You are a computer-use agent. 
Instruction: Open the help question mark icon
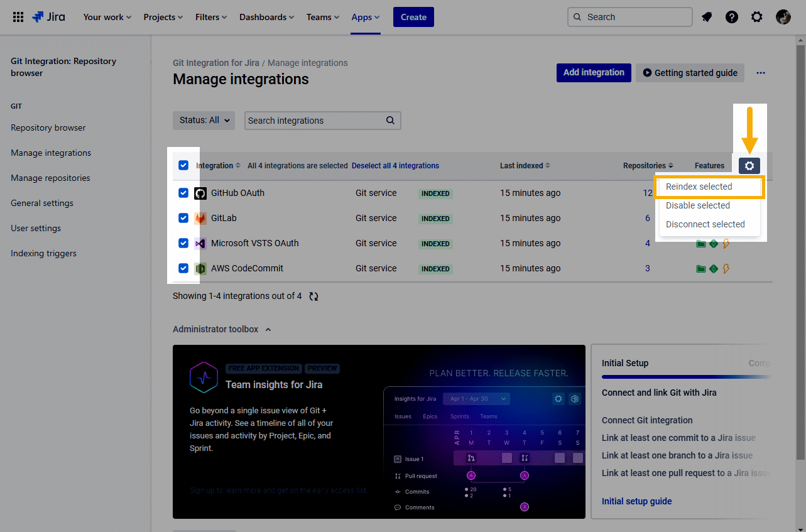732,17
